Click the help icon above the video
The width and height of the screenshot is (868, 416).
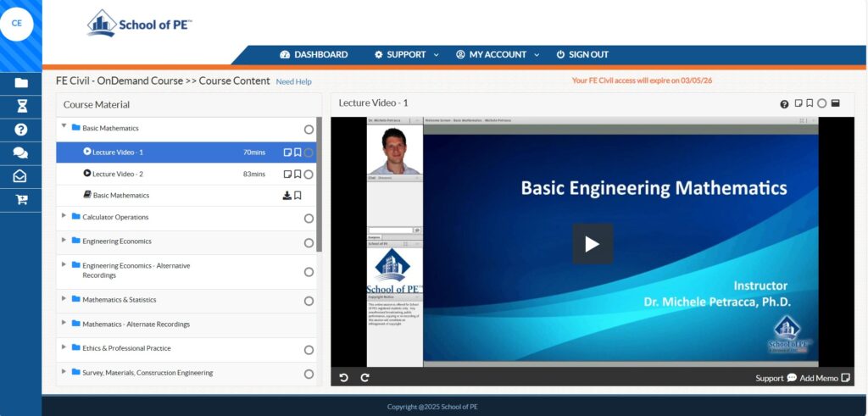784,103
